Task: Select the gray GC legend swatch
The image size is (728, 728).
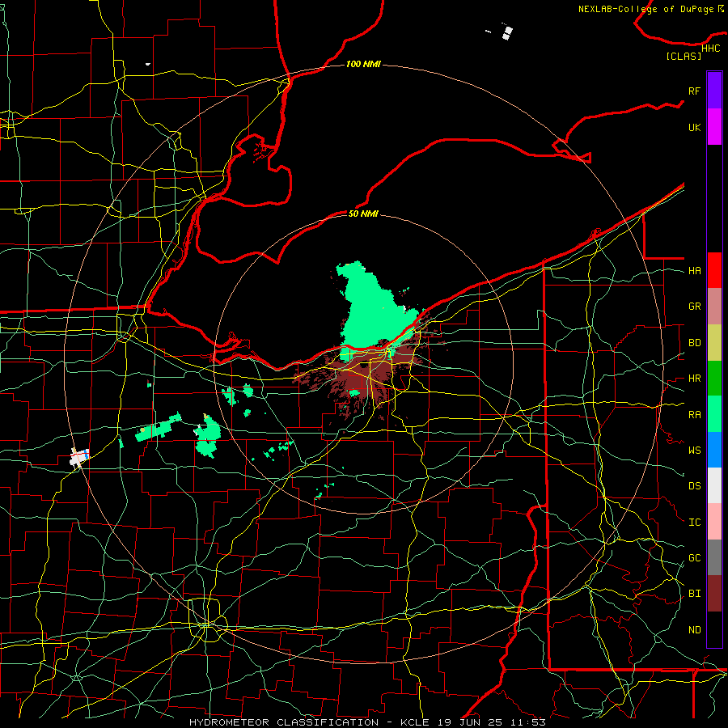Action: click(x=714, y=557)
